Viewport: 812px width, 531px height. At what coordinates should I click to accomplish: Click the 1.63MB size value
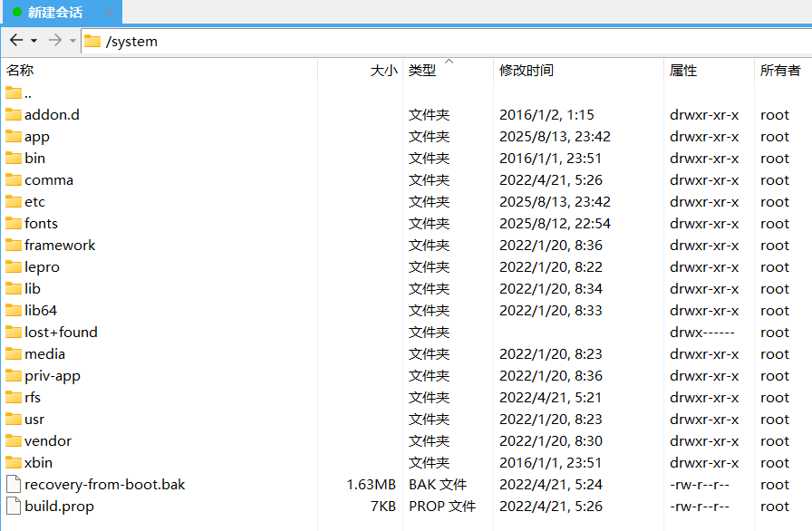coord(371,485)
